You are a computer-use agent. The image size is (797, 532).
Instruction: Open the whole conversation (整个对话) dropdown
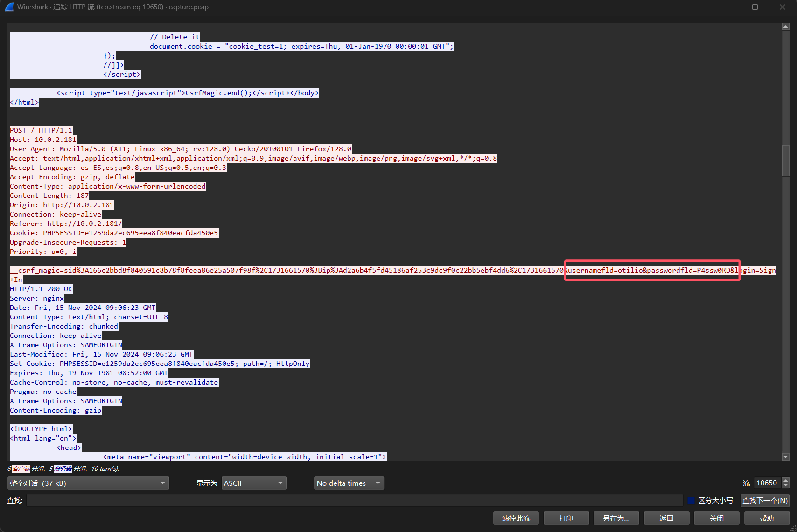(x=88, y=483)
